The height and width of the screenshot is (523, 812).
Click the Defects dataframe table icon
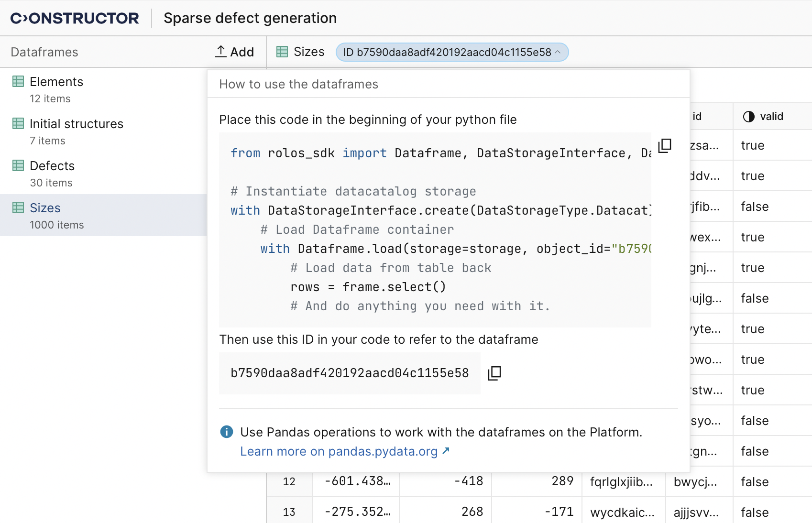18,166
